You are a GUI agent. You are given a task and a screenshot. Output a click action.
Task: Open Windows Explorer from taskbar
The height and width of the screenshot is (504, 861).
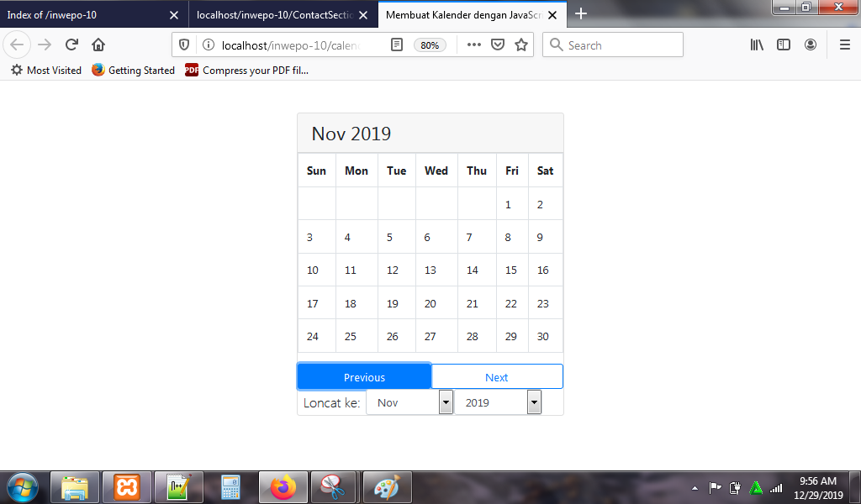[75, 487]
